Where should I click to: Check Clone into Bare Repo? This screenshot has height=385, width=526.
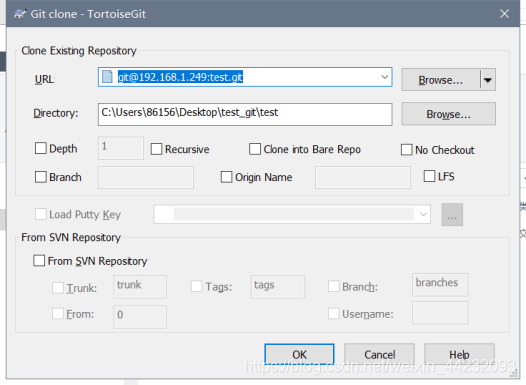point(255,149)
